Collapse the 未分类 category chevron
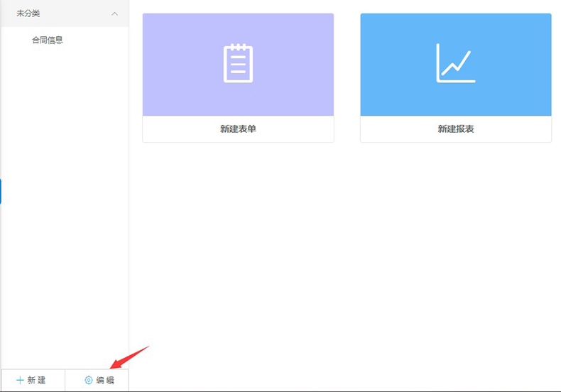This screenshot has width=561, height=392. (114, 13)
